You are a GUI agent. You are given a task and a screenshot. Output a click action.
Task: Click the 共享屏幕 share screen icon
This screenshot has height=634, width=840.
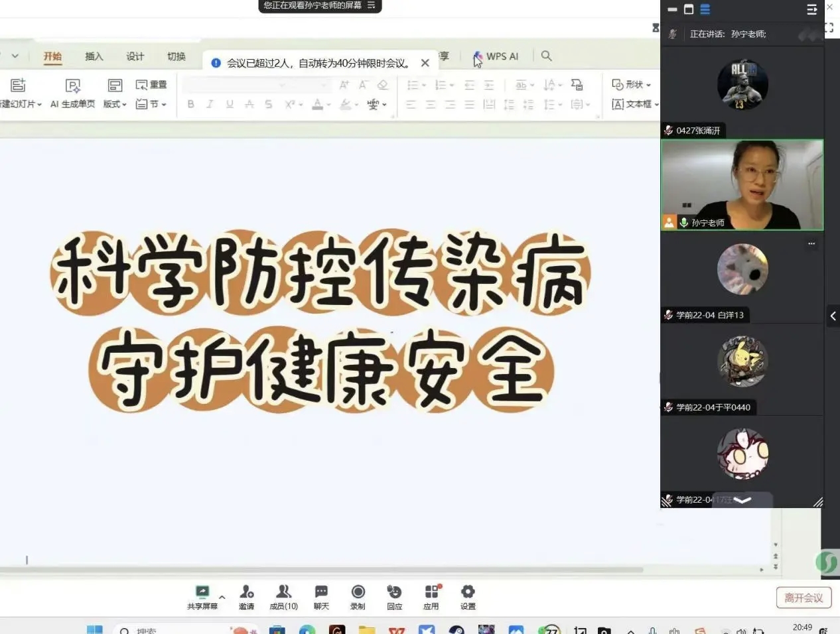(202, 592)
